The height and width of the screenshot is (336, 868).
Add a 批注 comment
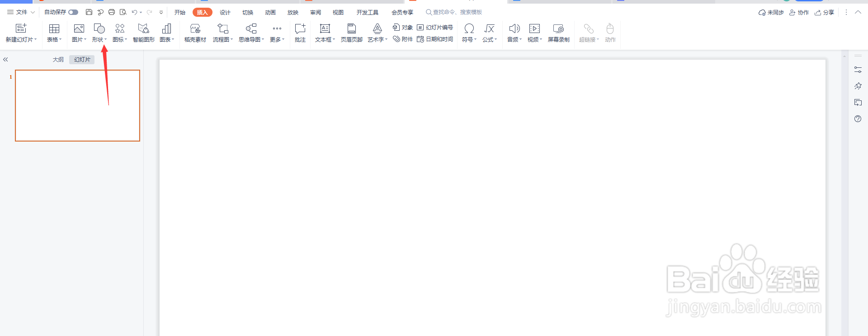pyautogui.click(x=300, y=33)
